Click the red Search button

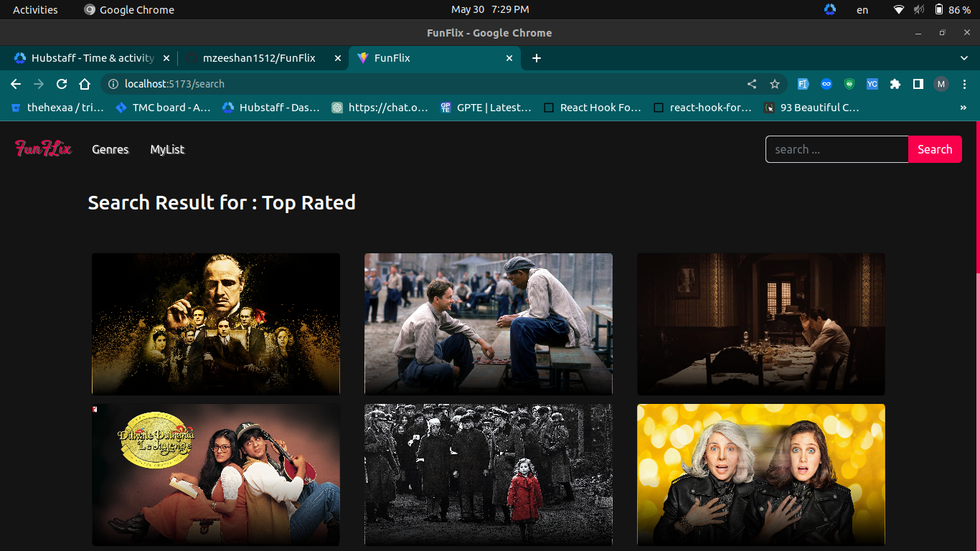click(935, 149)
